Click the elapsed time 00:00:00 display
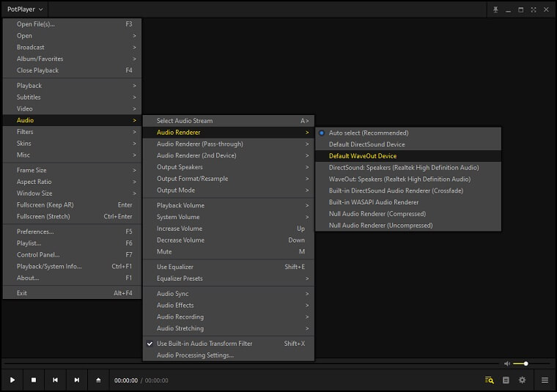 [x=126, y=380]
